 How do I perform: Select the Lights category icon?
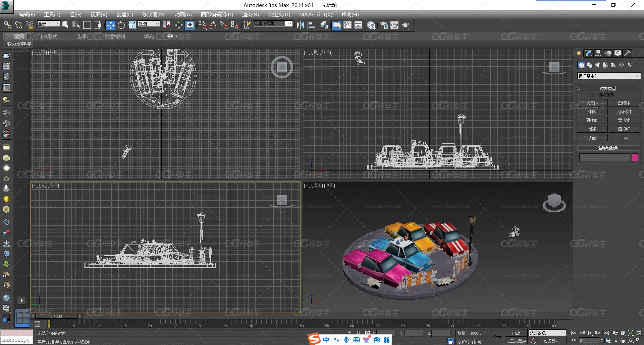pyautogui.click(x=597, y=65)
